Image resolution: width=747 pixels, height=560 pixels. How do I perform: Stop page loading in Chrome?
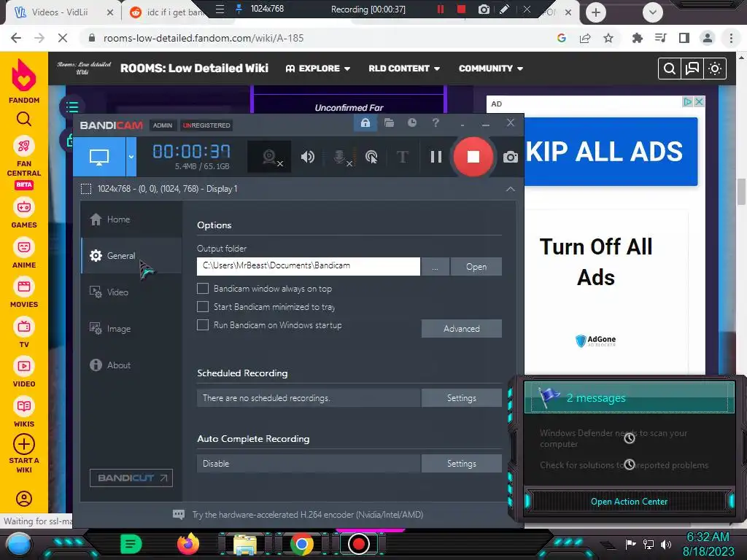(x=63, y=38)
